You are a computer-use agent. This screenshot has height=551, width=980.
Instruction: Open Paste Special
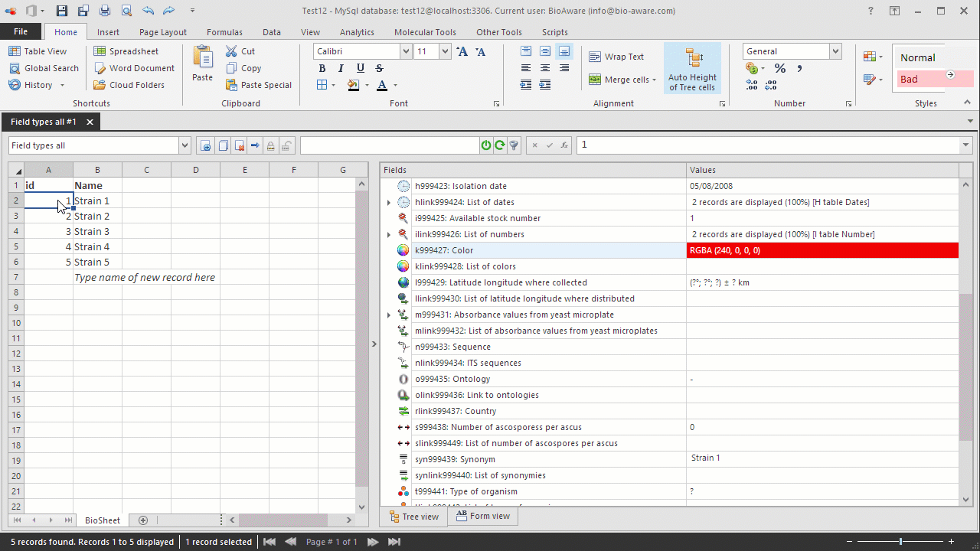pyautogui.click(x=259, y=85)
